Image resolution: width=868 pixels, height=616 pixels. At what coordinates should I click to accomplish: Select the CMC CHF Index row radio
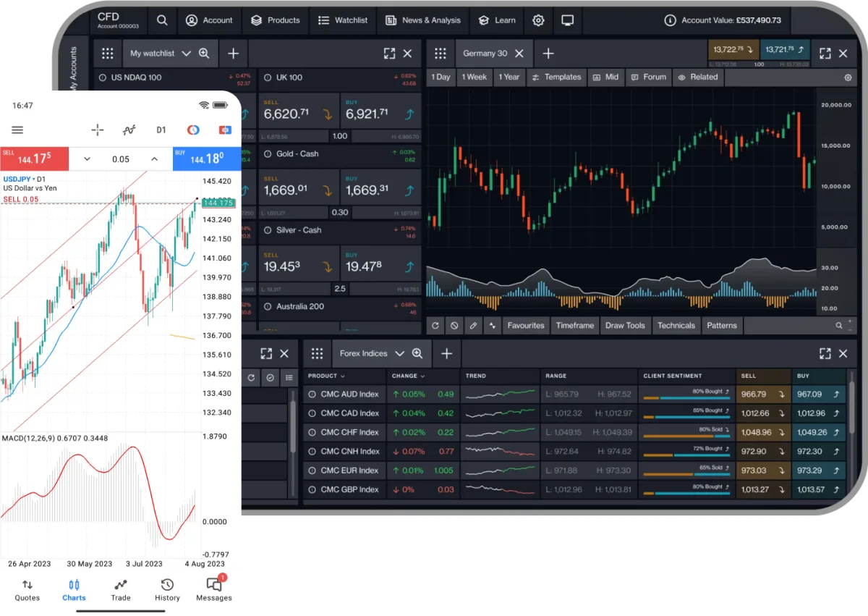[312, 432]
